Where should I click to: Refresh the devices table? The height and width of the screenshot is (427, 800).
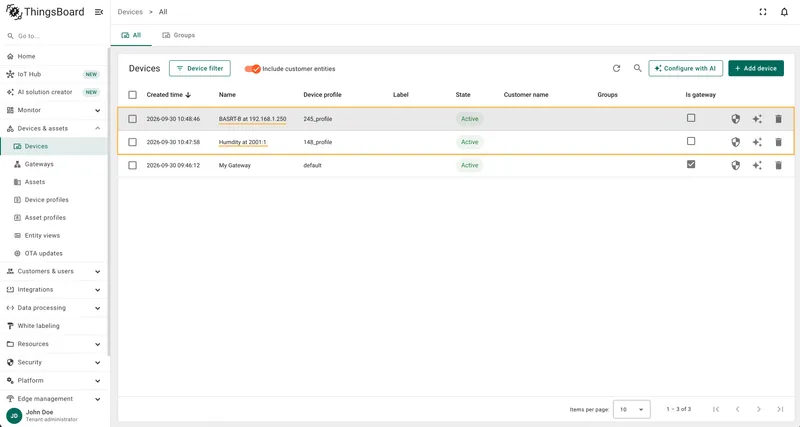616,68
